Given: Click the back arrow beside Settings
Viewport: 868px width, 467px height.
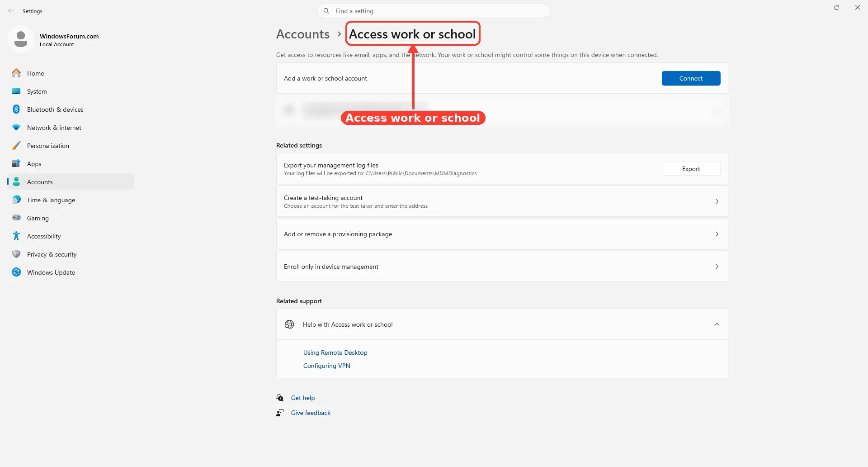Looking at the screenshot, I should pos(11,11).
